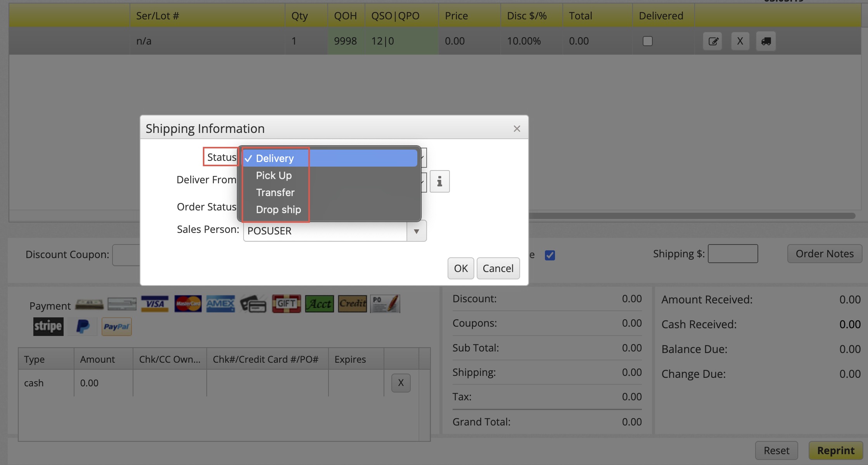The image size is (868, 465).
Task: Select Pick Up from Status list
Action: 274,176
